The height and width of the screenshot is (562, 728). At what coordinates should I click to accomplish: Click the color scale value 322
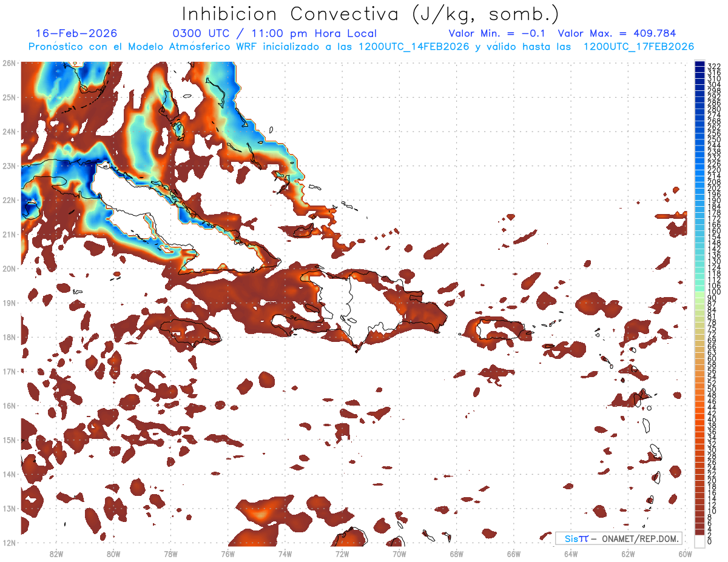tap(714, 66)
